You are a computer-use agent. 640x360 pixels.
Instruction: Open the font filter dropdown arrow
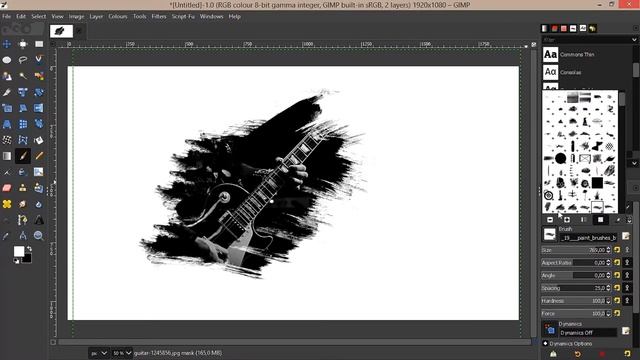tap(634, 40)
